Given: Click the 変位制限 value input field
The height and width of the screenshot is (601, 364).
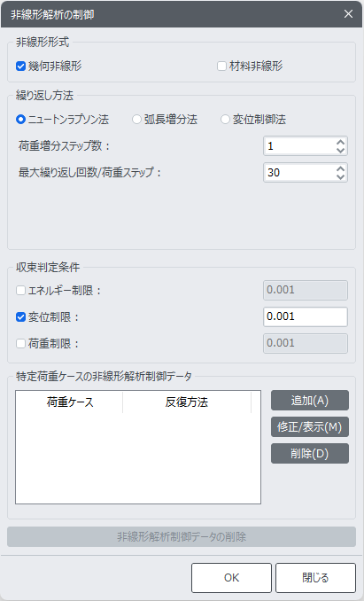Looking at the screenshot, I should point(306,317).
